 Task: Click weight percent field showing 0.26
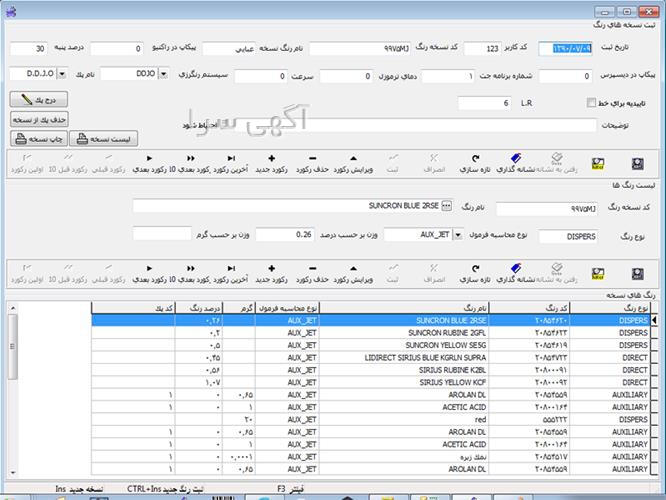(x=285, y=234)
